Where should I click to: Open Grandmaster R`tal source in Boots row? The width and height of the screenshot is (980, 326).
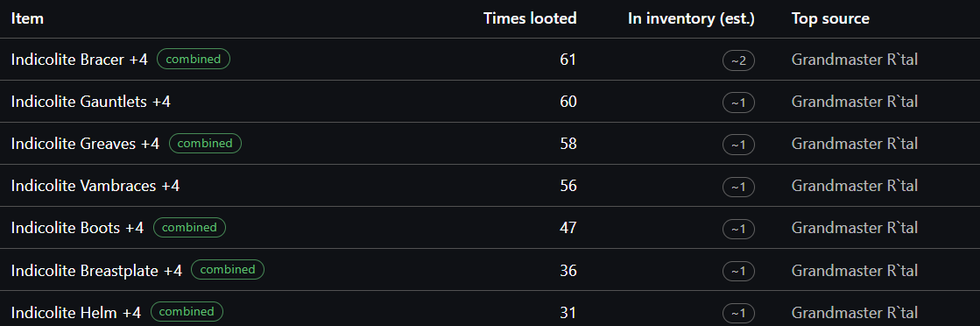[855, 228]
